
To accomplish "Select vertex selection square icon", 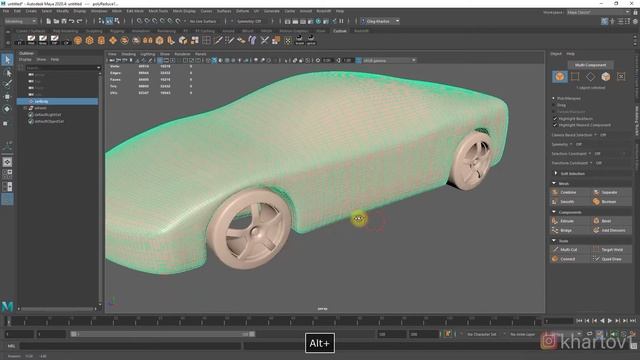I will pyautogui.click(x=575, y=76).
